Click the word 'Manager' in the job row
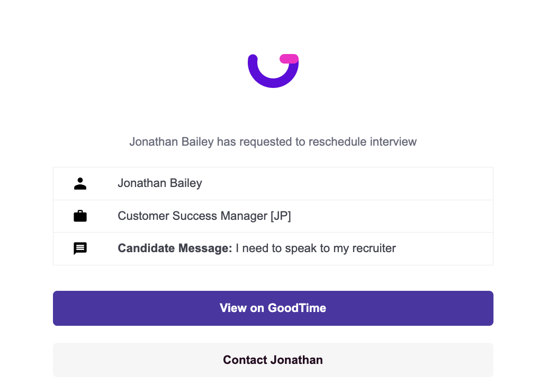This screenshot has width=539, height=392. click(245, 216)
